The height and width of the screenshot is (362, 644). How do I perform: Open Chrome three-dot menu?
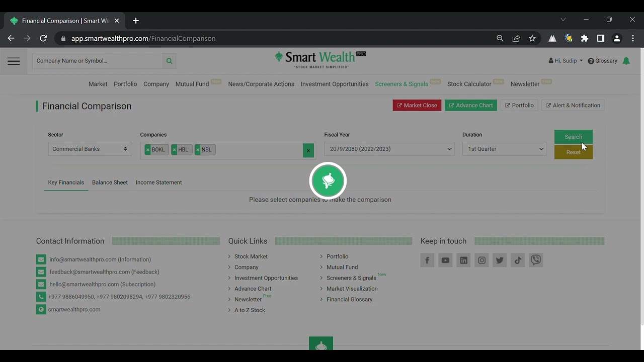[633, 38]
